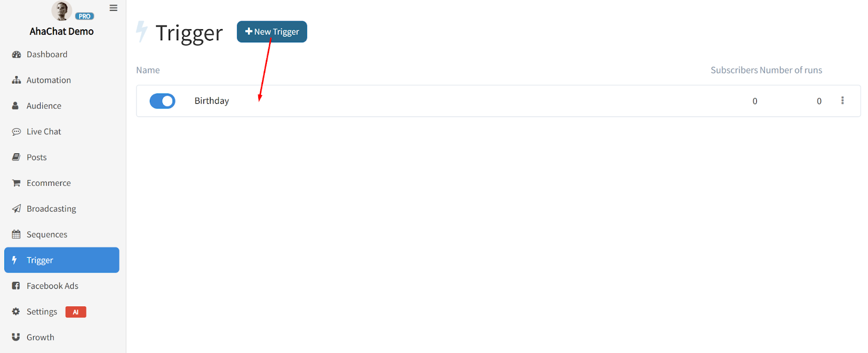Open the Dashboard gauge icon
The image size is (868, 353).
click(16, 54)
